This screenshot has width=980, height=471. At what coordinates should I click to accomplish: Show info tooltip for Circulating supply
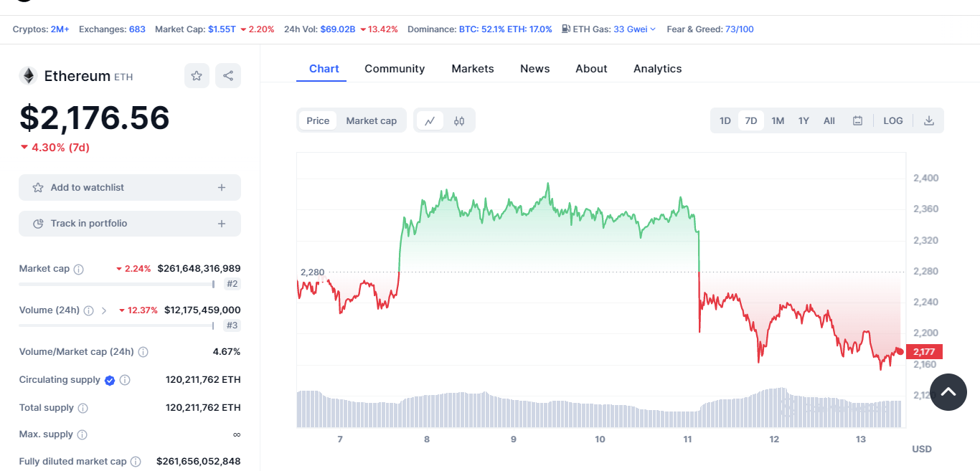[x=125, y=380]
